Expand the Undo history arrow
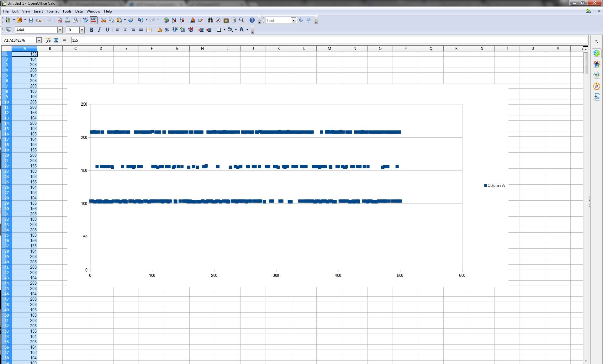The image size is (603, 364). click(x=146, y=20)
